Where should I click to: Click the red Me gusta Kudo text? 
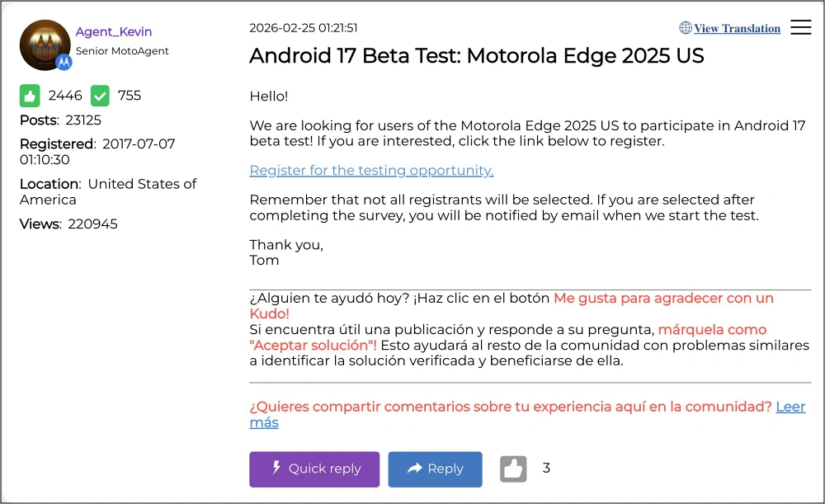coord(663,299)
